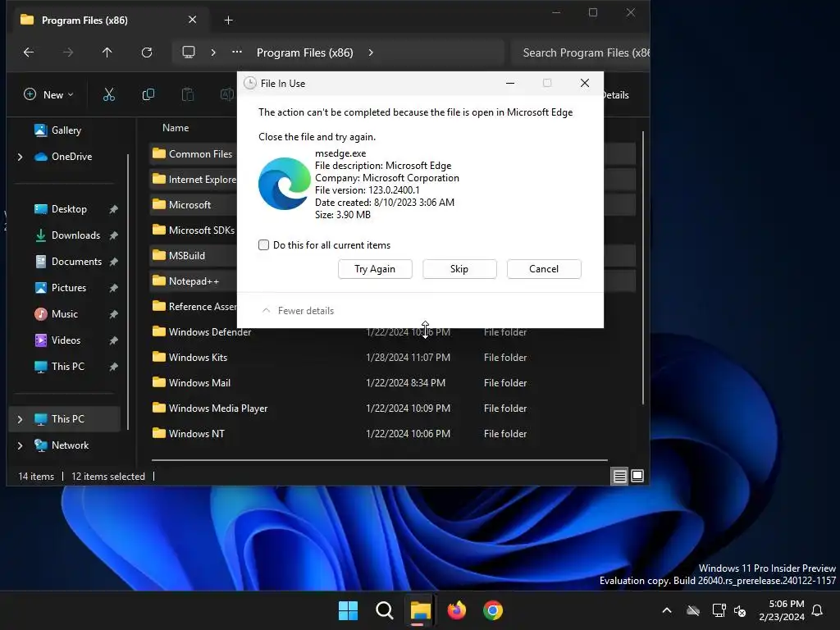Screen dimensions: 840x630
Task: Open File Explorer from the taskbar
Action: point(421,610)
